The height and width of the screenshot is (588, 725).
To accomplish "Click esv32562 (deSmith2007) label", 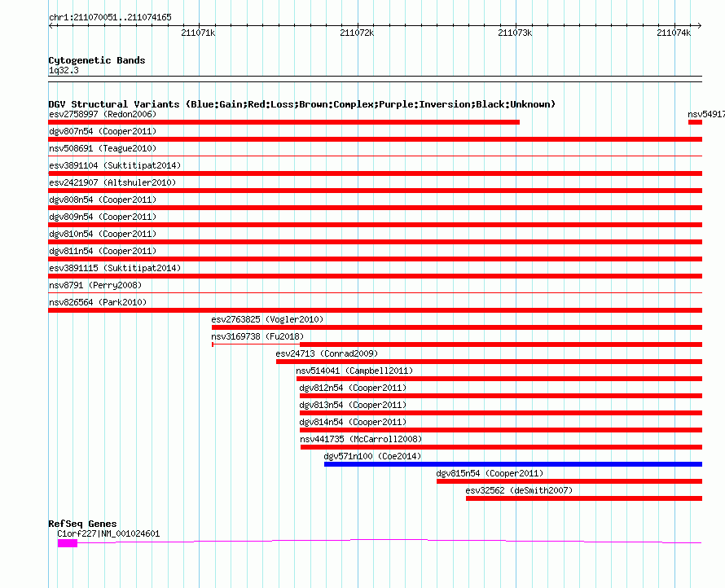I will (x=519, y=490).
